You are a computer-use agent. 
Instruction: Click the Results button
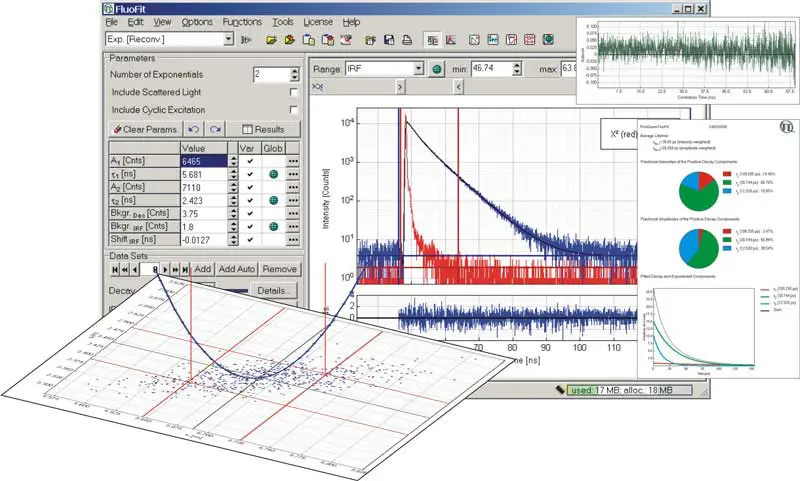(x=264, y=130)
